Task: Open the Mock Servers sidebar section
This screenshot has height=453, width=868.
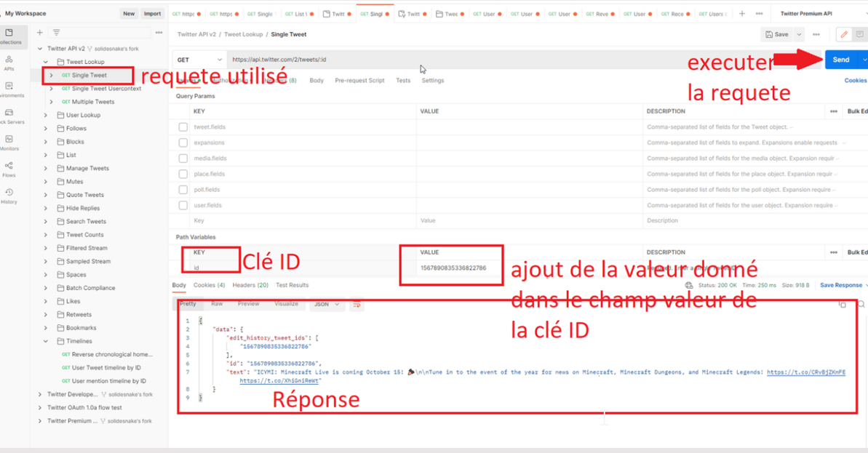Action: [9, 116]
